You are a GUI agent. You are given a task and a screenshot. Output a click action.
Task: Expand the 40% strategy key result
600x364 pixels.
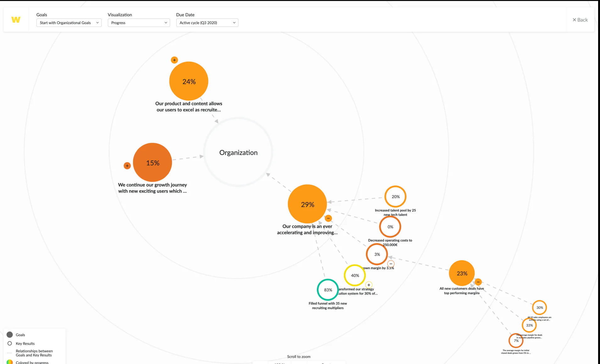coord(369,285)
